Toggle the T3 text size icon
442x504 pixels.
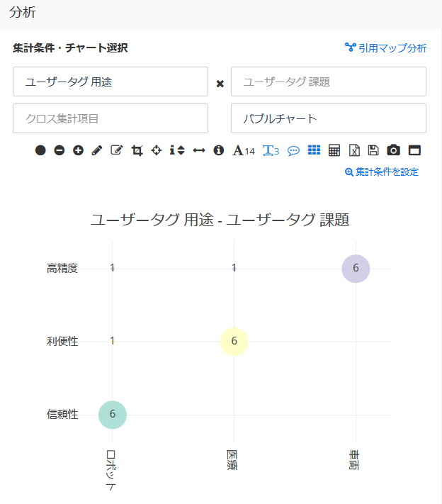(271, 150)
